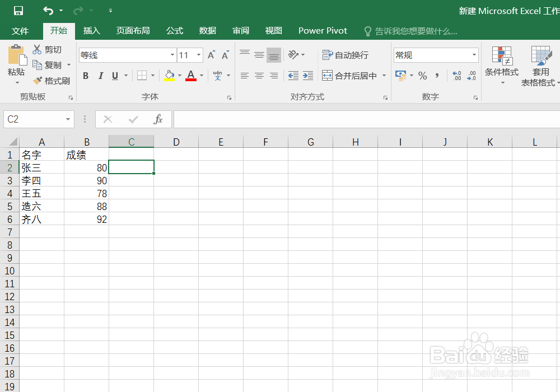Open the 合并后居中 merge dropdown arrow
The height and width of the screenshot is (392, 560).
[x=384, y=75]
